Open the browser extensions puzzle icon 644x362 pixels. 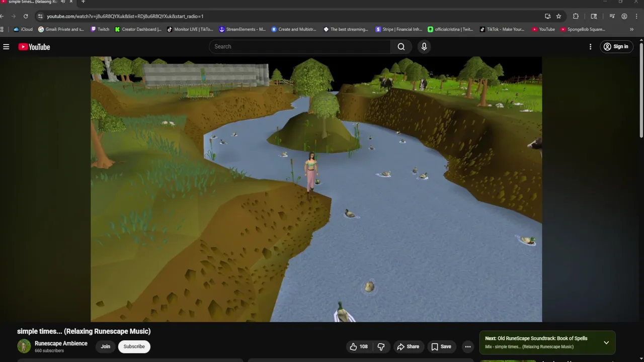[576, 16]
